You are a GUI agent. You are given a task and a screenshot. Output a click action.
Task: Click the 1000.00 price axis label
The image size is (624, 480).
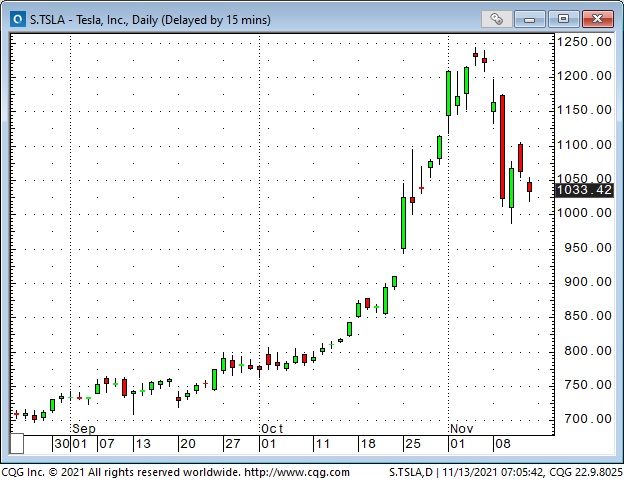click(x=584, y=213)
